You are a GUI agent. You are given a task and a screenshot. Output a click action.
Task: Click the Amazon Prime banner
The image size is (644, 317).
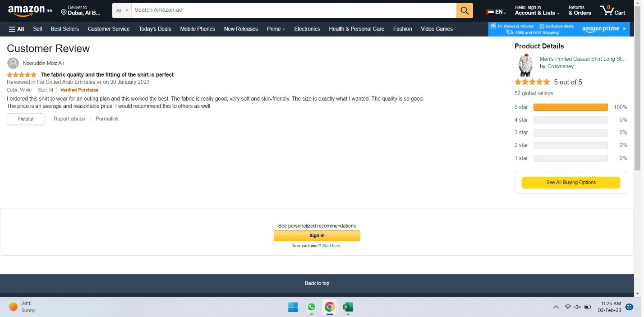click(559, 29)
